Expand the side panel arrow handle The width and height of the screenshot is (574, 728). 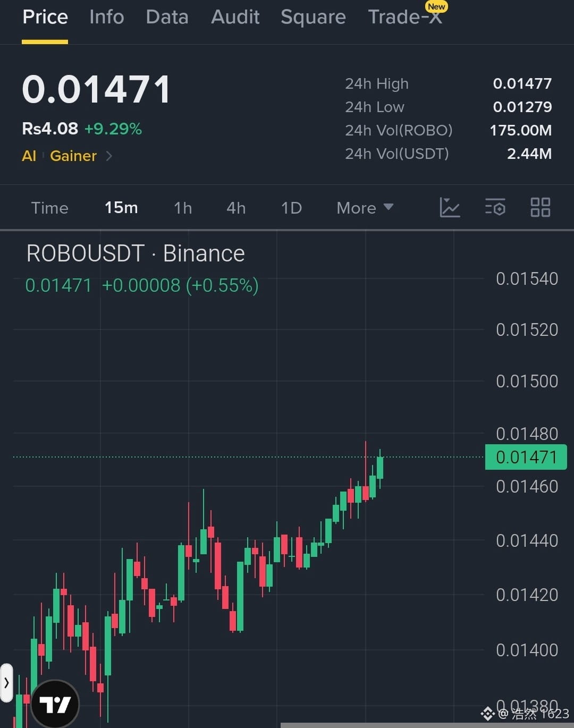(x=6, y=683)
